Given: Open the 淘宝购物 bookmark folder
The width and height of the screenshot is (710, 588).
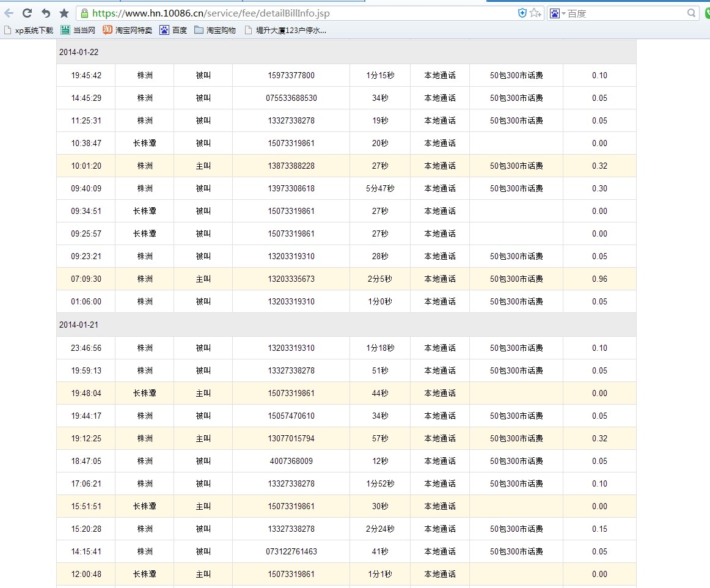Looking at the screenshot, I should pos(215,30).
